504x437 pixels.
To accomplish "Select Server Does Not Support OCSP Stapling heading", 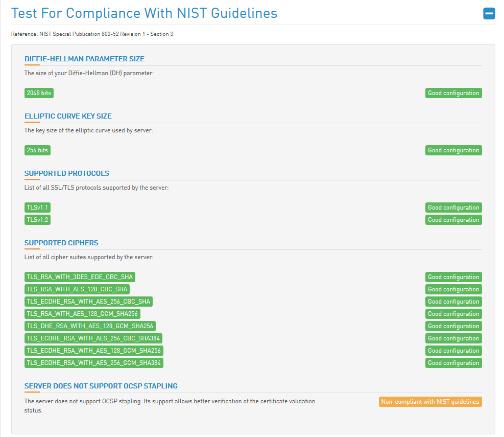I will tap(101, 386).
